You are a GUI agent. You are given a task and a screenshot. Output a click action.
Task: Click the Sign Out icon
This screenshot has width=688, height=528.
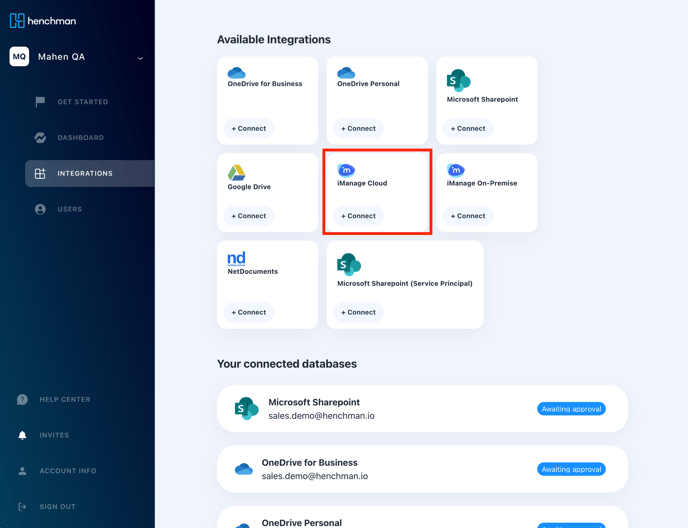pos(22,507)
